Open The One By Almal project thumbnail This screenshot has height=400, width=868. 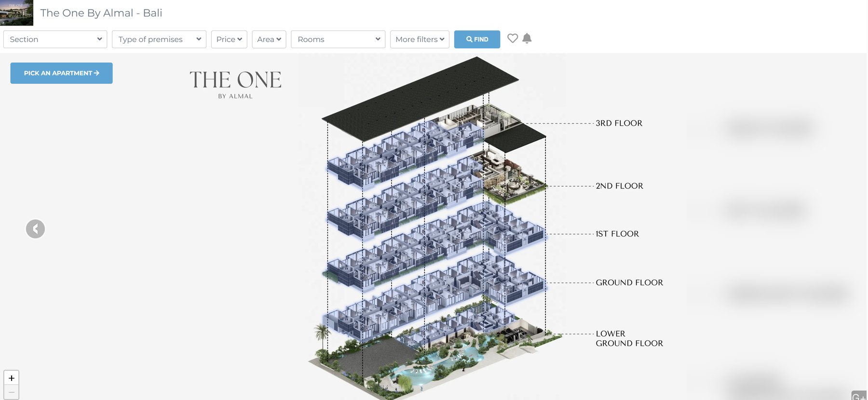[x=16, y=13]
